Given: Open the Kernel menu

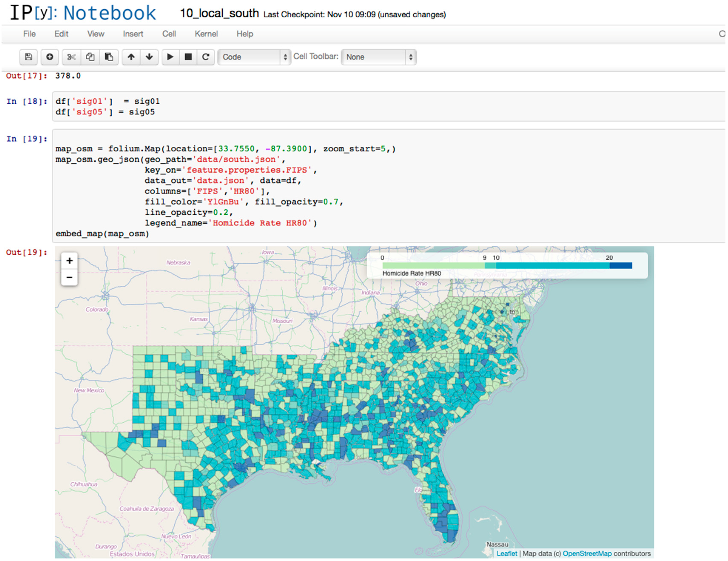Looking at the screenshot, I should tap(206, 34).
